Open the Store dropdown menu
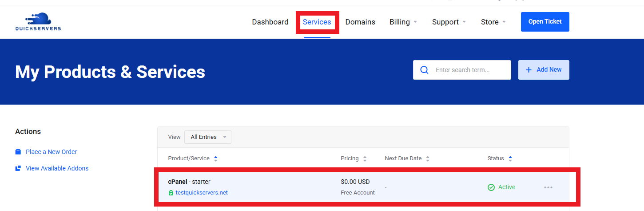Viewport: 644px width, 211px height. [493, 22]
